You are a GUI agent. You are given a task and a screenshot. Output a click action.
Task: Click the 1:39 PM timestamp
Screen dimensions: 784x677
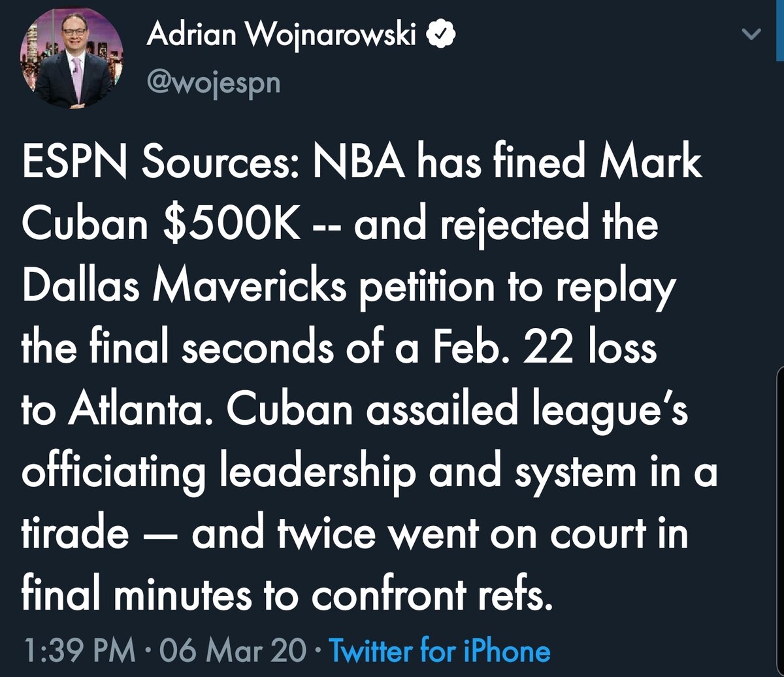coord(78,651)
